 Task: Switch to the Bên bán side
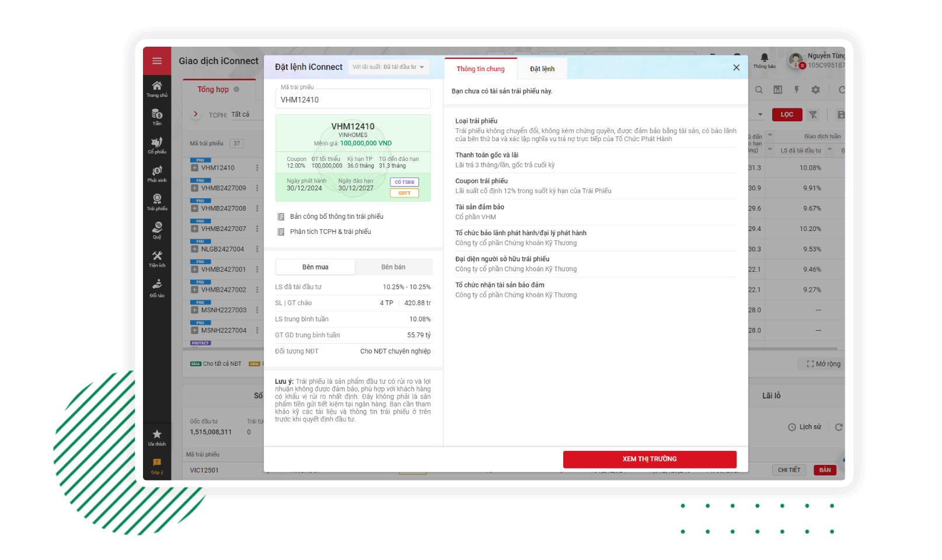[x=393, y=267]
